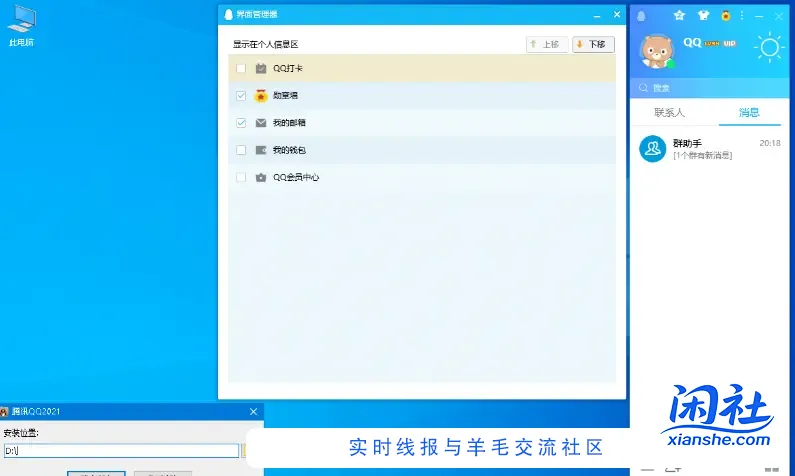Switch to the 消息 messages tab
The height and width of the screenshot is (476, 795).
(x=748, y=112)
